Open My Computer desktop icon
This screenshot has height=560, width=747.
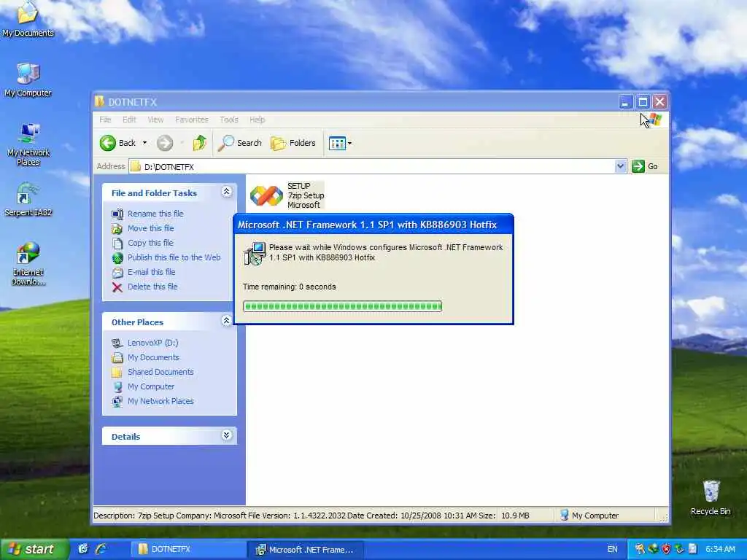(28, 79)
